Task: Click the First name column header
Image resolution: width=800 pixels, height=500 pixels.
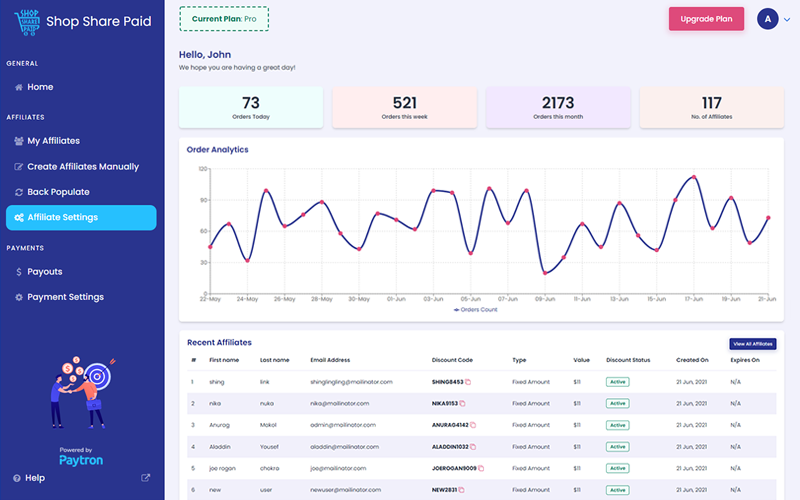Action: pyautogui.click(x=224, y=360)
